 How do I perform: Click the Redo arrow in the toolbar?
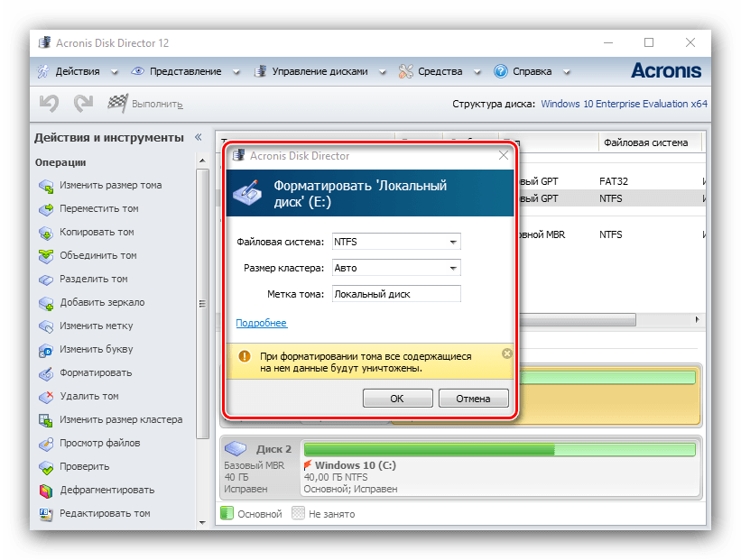click(84, 103)
